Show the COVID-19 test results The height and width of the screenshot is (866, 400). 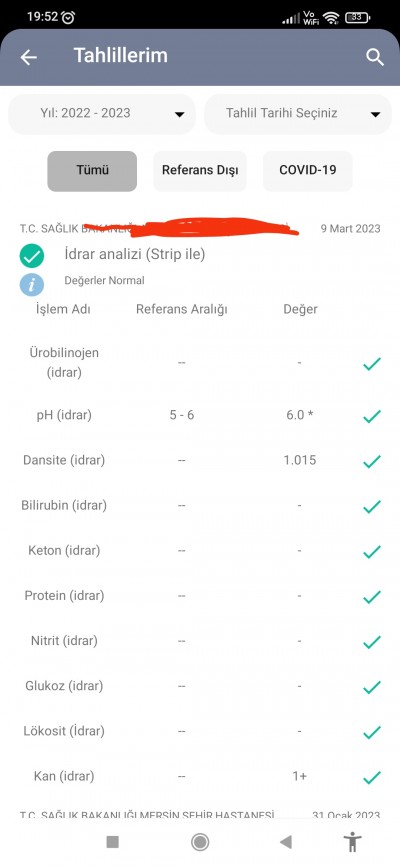[x=308, y=171]
